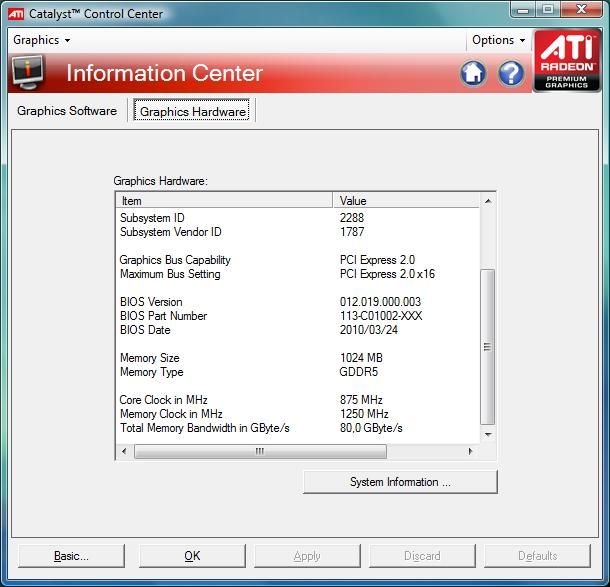
Task: Click the horizontal scrollbar left arrow
Action: point(124,451)
